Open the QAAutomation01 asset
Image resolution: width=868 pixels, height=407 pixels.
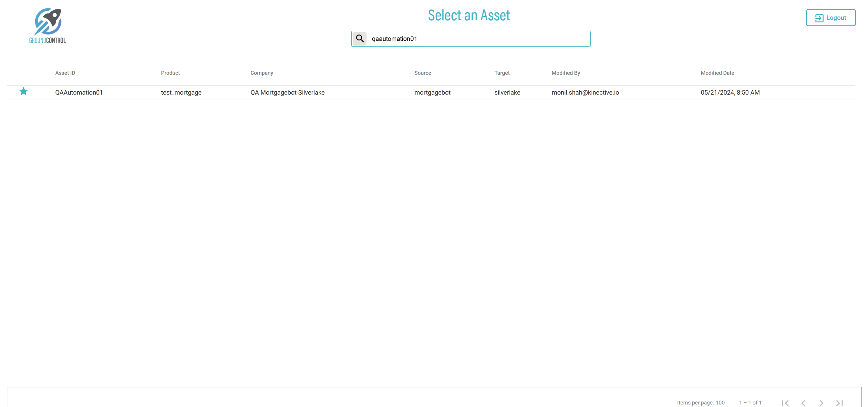pyautogui.click(x=79, y=92)
